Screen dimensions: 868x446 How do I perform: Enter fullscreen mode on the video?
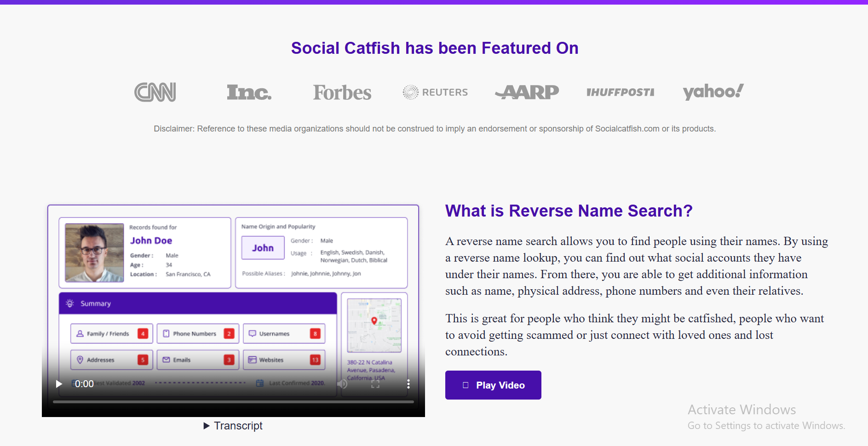point(375,384)
